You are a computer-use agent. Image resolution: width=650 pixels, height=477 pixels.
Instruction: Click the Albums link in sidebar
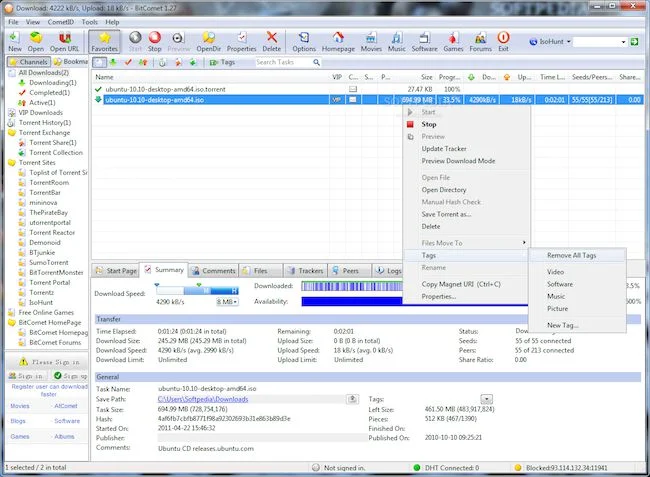[64, 436]
